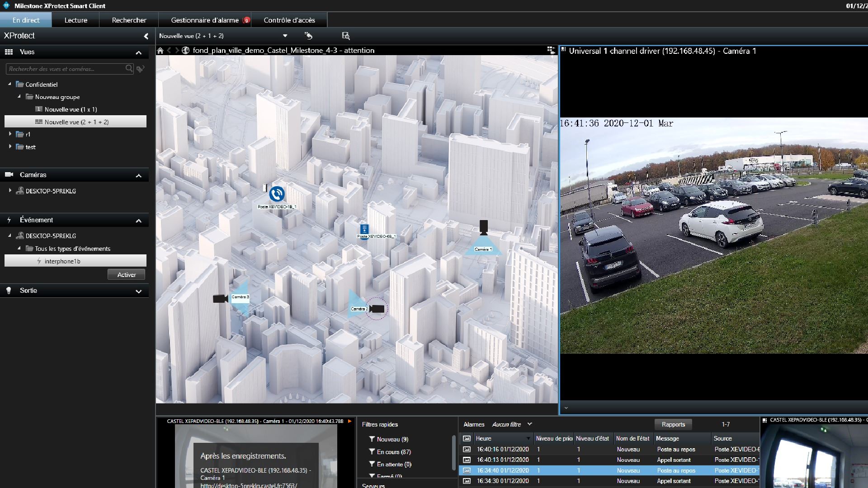This screenshot has height=488, width=868.
Task: Open the Nouvelle vue (2 + 1 + 2) view dropdown
Action: pyautogui.click(x=285, y=36)
